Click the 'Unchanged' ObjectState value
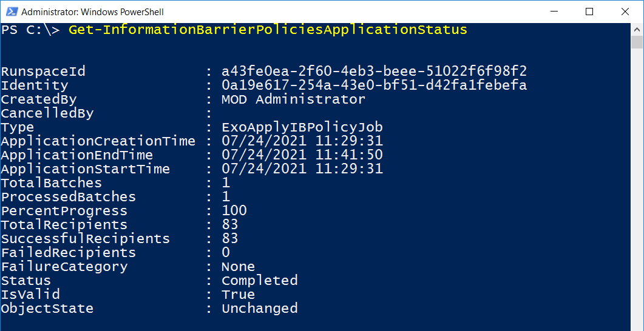644x331 pixels. tap(259, 309)
